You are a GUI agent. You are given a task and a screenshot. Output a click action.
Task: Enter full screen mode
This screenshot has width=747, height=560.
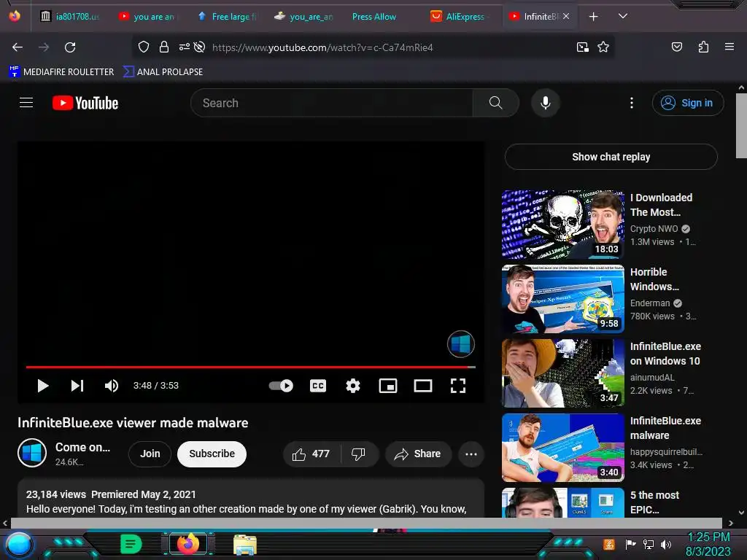click(458, 386)
